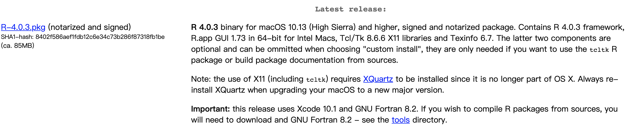Download the R-4.0.3.pkg installer link
Viewport: 644px width, 137px height.
23,27
